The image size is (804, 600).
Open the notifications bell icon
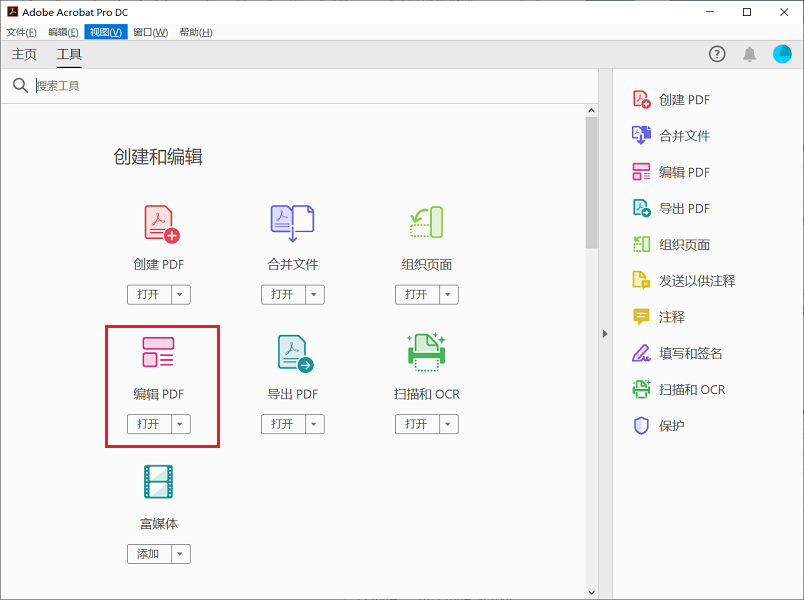[750, 54]
